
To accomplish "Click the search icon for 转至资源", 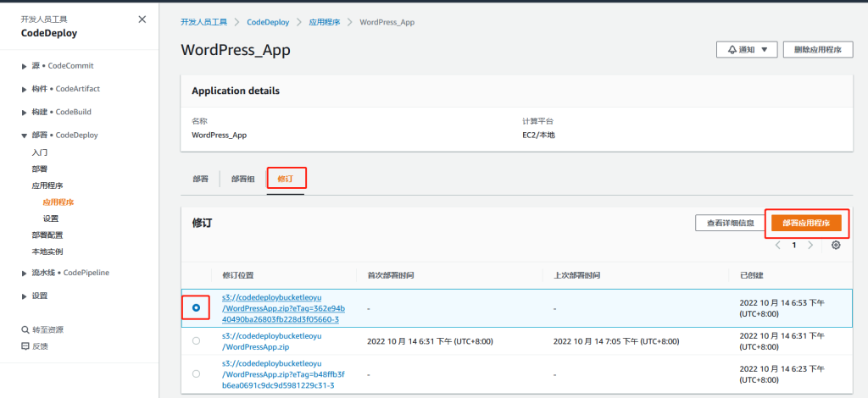I will tap(25, 329).
